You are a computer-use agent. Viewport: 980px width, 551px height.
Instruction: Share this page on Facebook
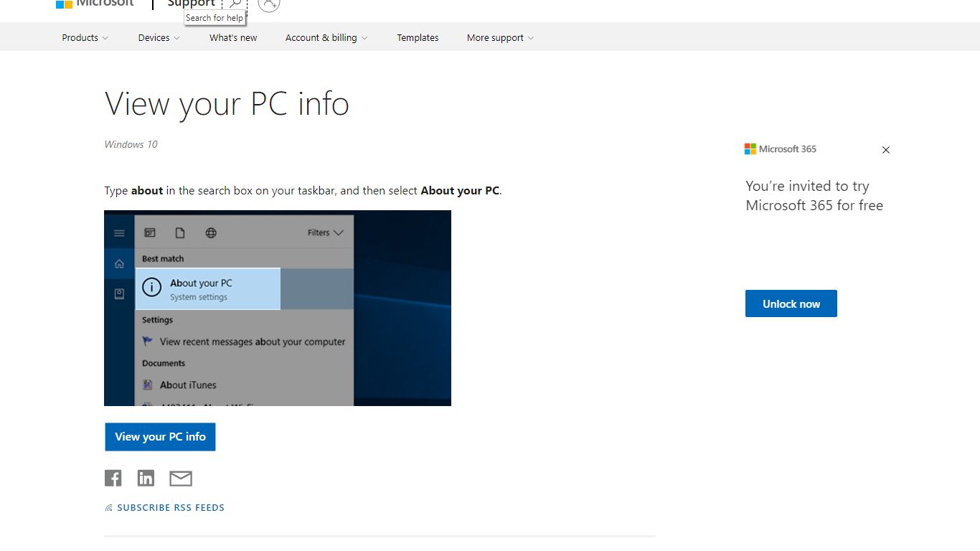(113, 478)
